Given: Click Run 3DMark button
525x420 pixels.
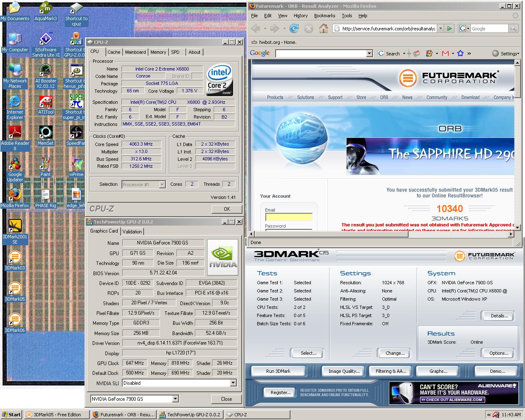Looking at the screenshot, I should (278, 371).
